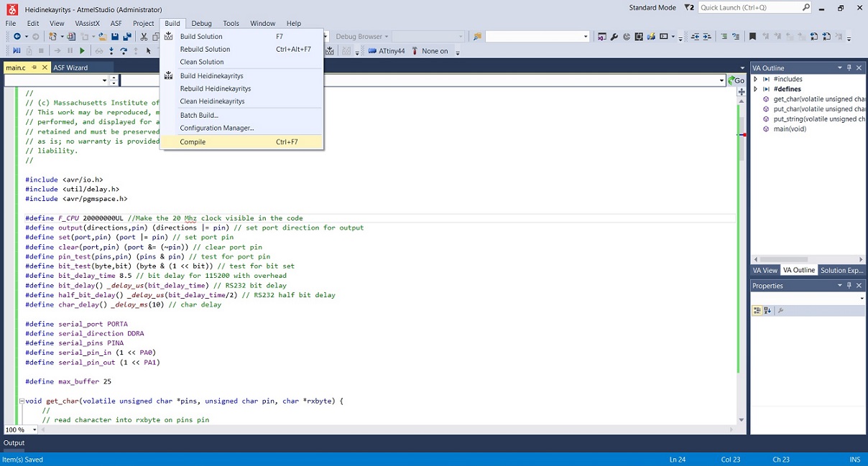Image resolution: width=868 pixels, height=466 pixels.
Task: Click the Comment Selection icon
Action: (724, 37)
